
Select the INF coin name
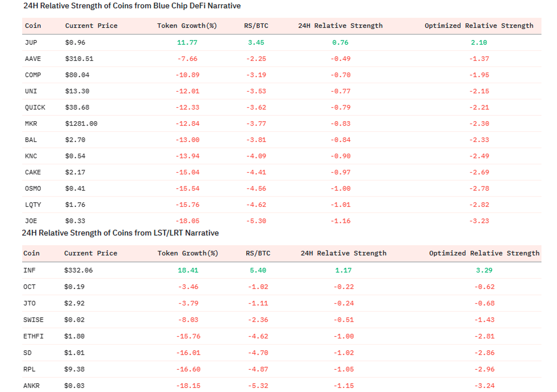pyautogui.click(x=29, y=270)
